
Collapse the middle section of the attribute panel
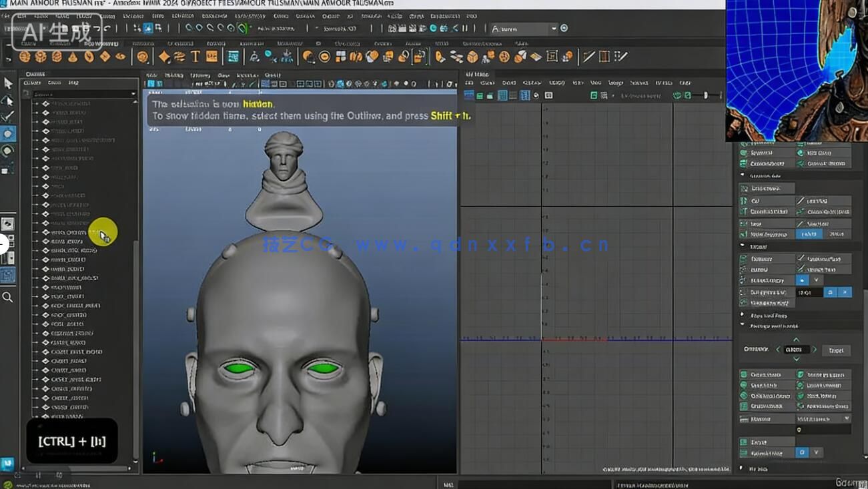click(742, 246)
